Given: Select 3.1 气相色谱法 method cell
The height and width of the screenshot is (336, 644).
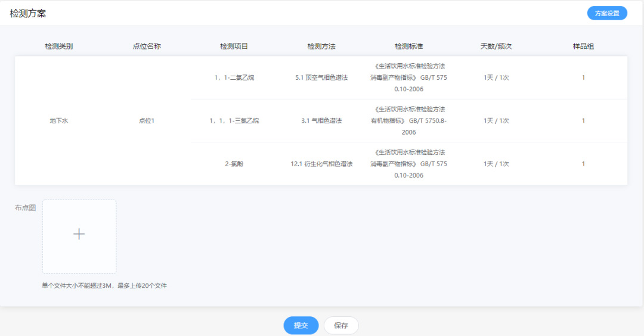Looking at the screenshot, I should tap(321, 121).
